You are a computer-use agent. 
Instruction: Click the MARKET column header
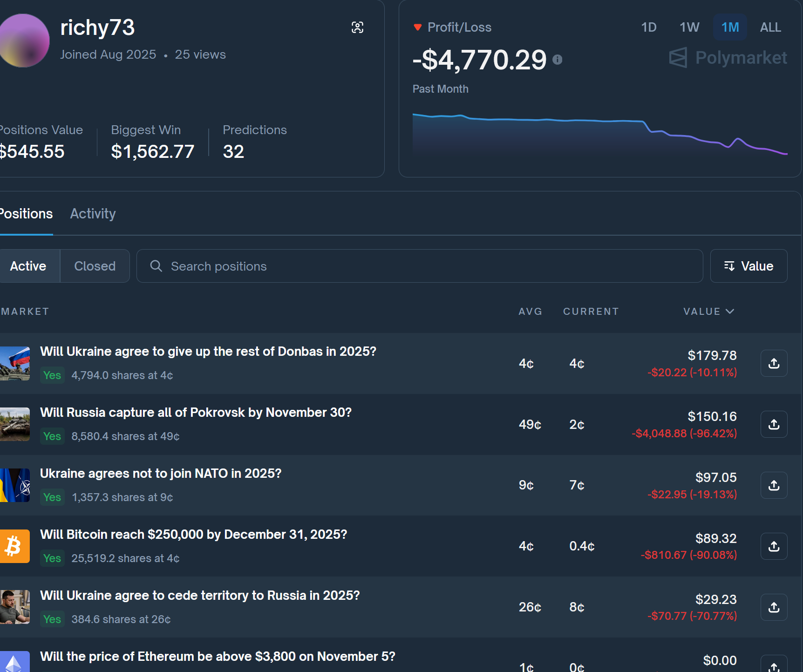click(x=25, y=312)
